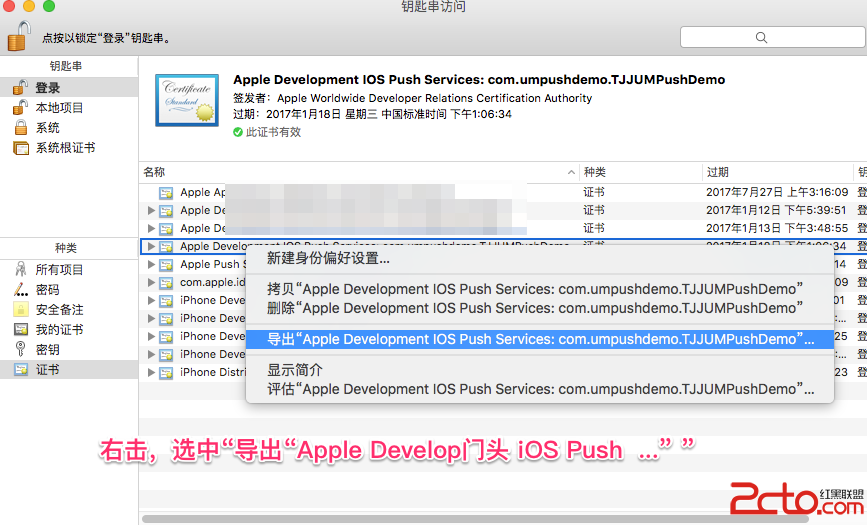Click the search field in the toolbar

tap(772, 37)
